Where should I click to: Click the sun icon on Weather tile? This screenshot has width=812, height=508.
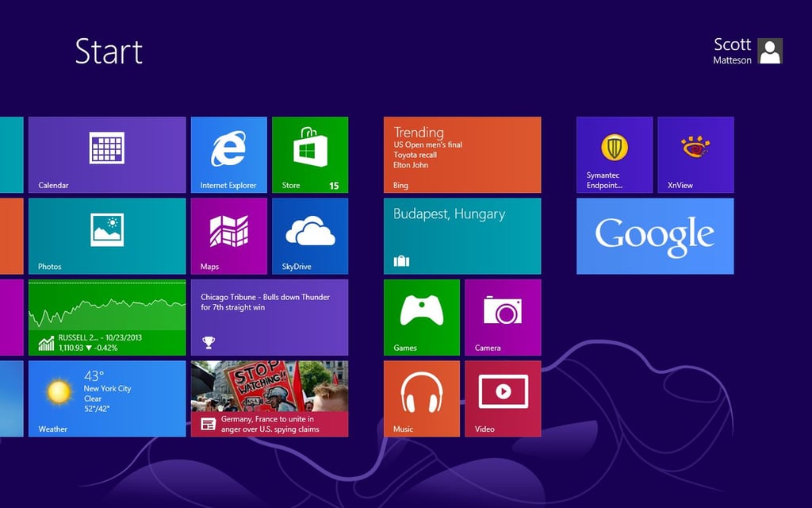tap(59, 391)
